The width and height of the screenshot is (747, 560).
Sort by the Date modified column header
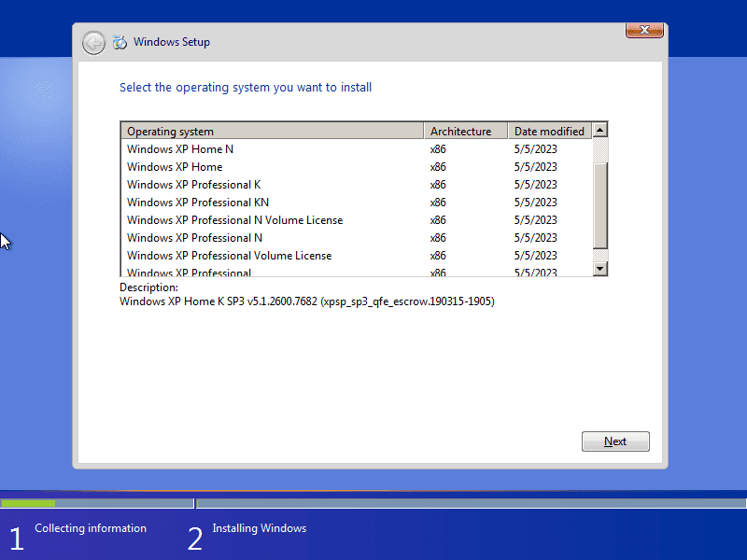[x=550, y=131]
